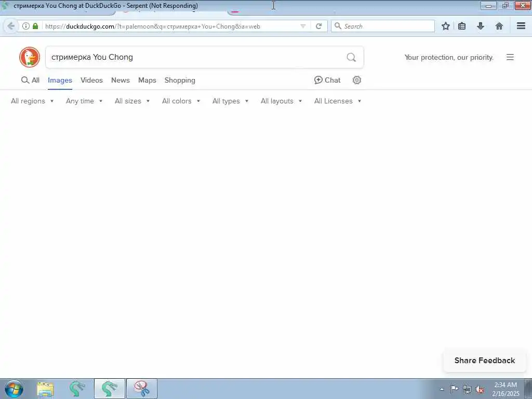
Task: Open search settings gear icon
Action: point(356,80)
